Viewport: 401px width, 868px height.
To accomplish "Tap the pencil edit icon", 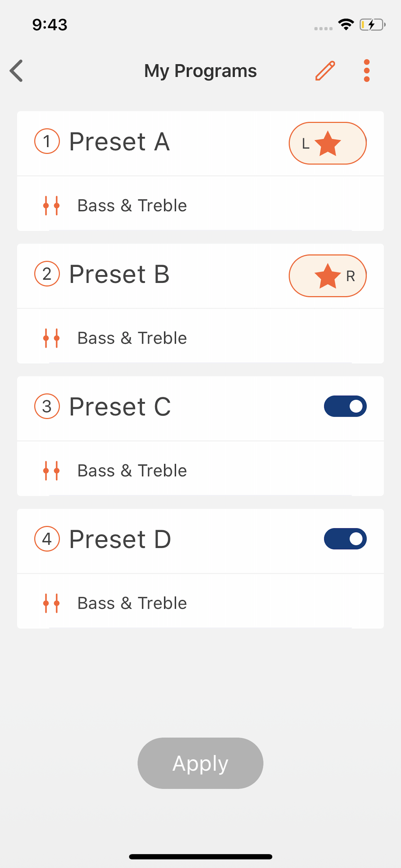I will tap(325, 71).
